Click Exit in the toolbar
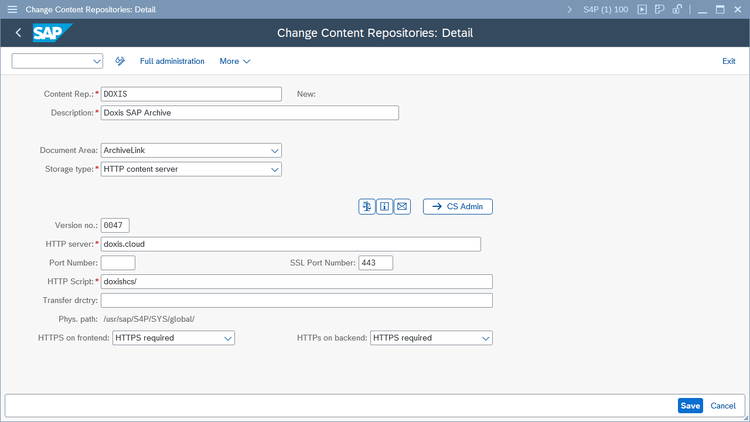Image resolution: width=750 pixels, height=422 pixels. click(728, 61)
